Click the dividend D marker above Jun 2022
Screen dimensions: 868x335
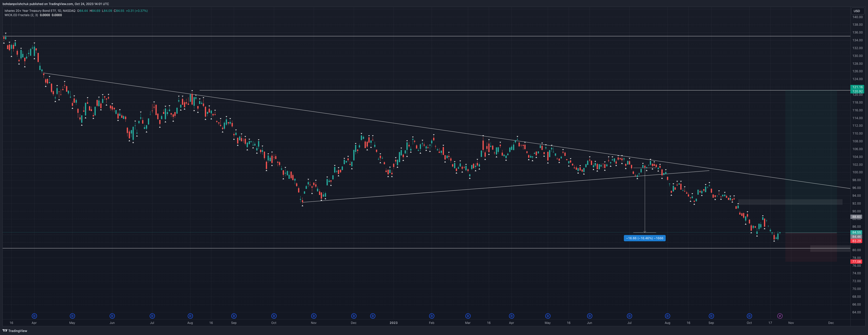point(112,316)
